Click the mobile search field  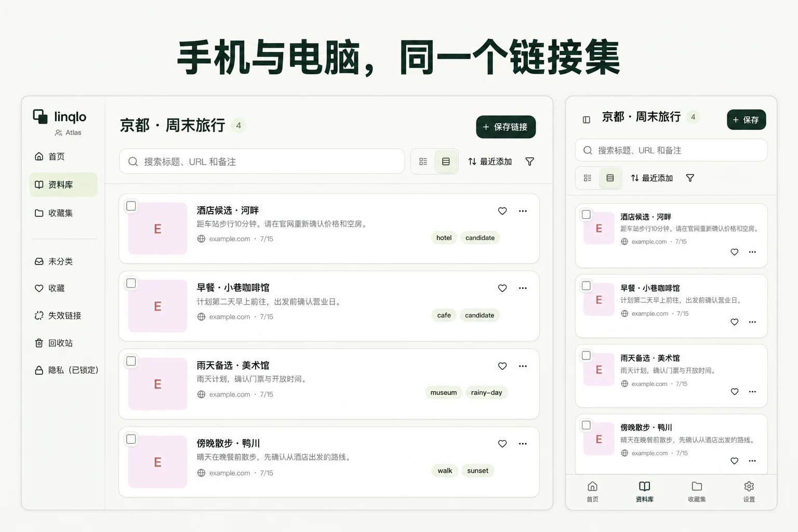coord(671,150)
